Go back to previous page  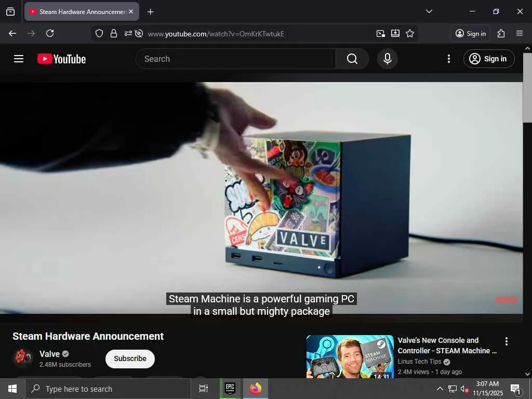tap(12, 33)
